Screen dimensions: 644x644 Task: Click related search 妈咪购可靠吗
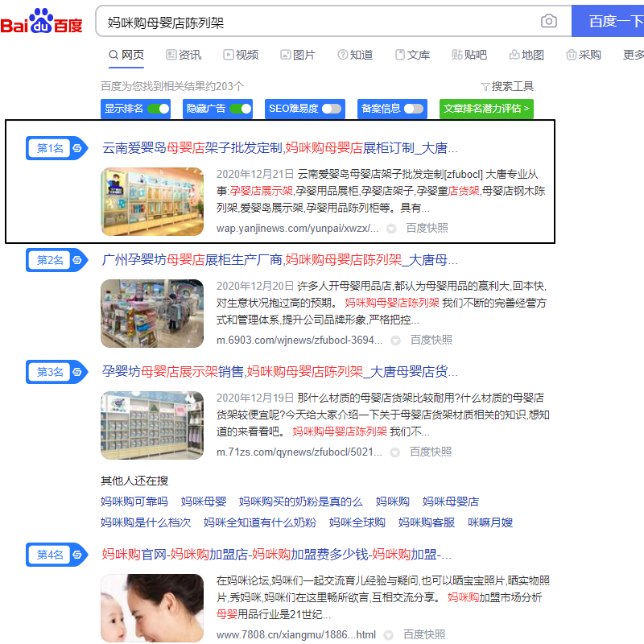click(134, 502)
